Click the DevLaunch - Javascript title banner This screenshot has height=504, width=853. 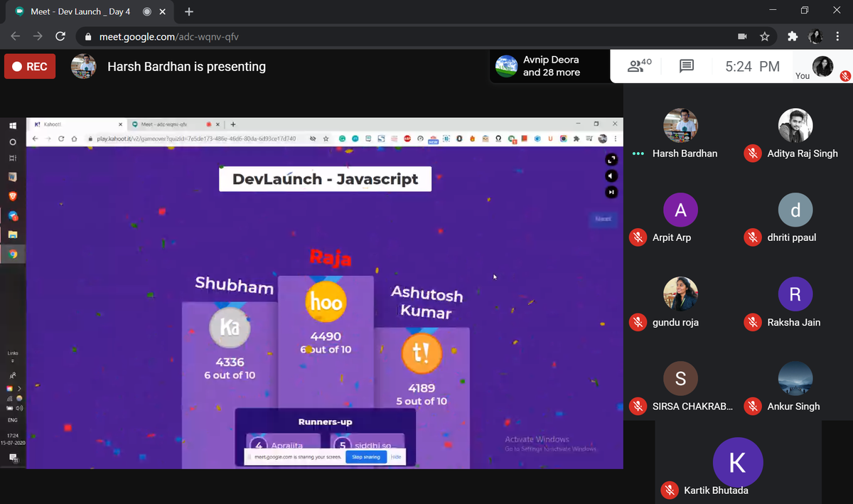click(325, 178)
